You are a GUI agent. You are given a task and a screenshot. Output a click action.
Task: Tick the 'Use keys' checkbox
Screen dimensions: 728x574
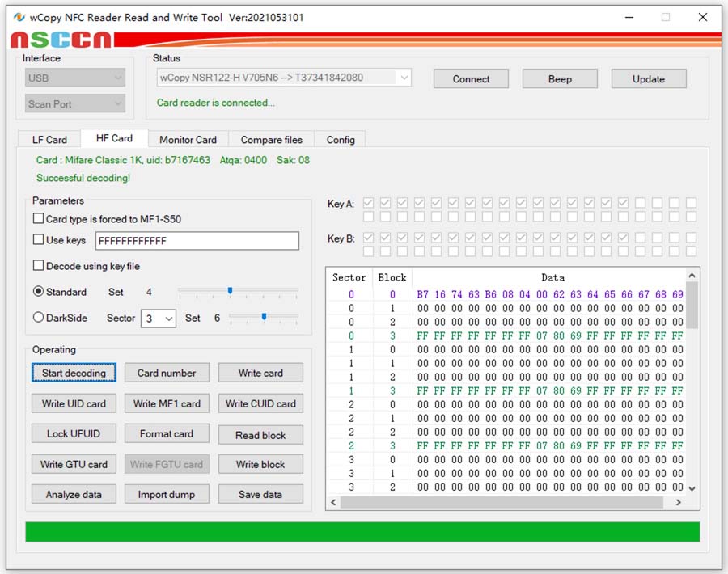39,239
